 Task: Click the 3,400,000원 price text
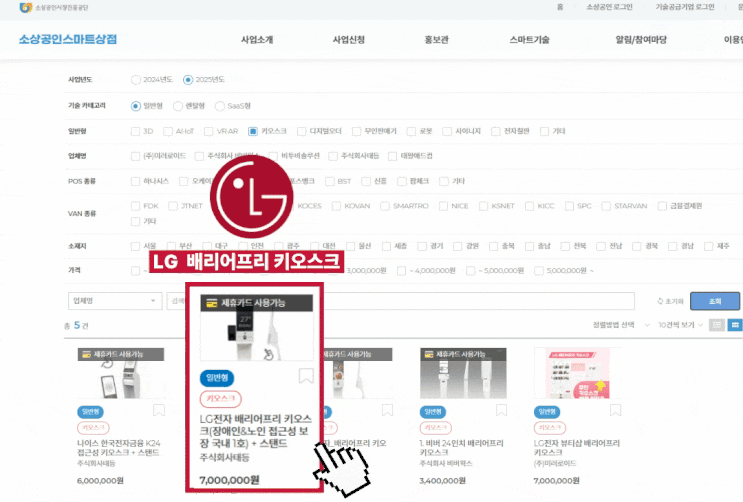pos(443,481)
